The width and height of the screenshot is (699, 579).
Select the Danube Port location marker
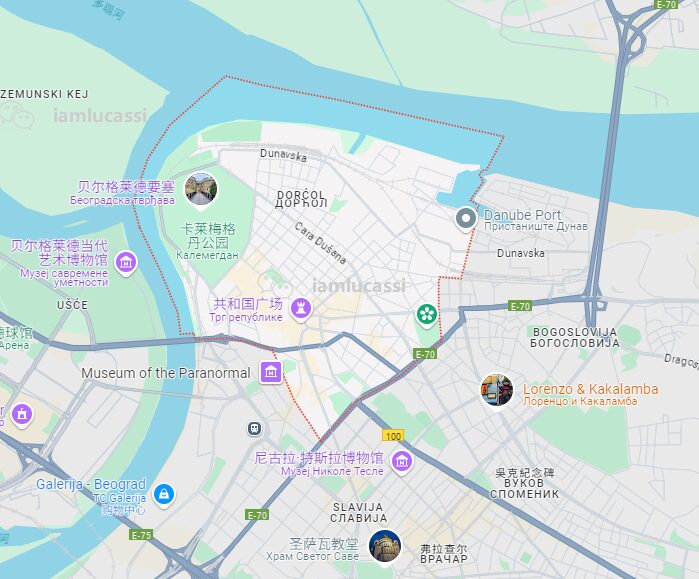pyautogui.click(x=466, y=219)
